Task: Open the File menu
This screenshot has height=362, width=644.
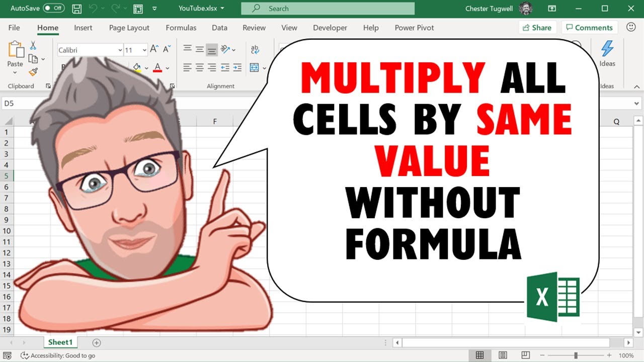Action: tap(14, 28)
